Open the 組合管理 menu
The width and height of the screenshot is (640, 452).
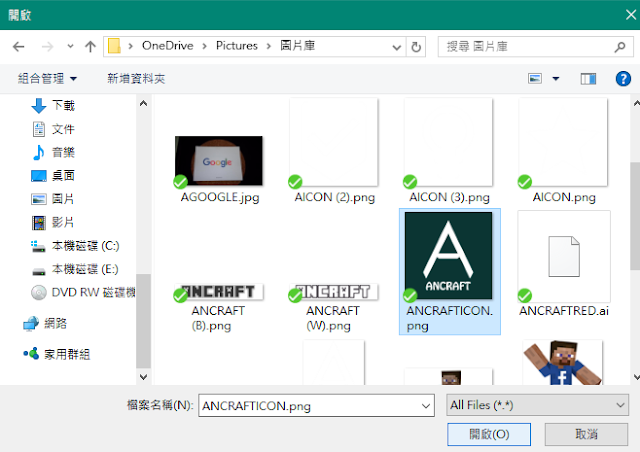[47, 78]
